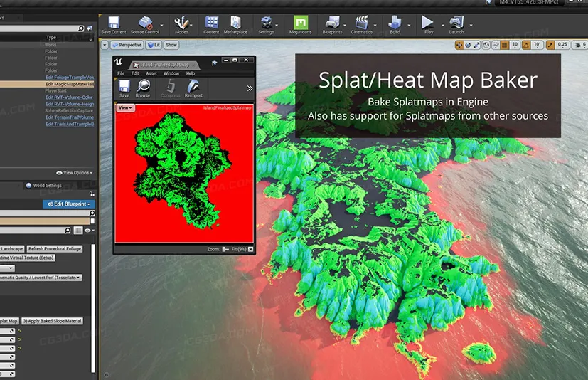Launch Megascans from the toolbar
This screenshot has height=380, width=588.
coord(300,25)
